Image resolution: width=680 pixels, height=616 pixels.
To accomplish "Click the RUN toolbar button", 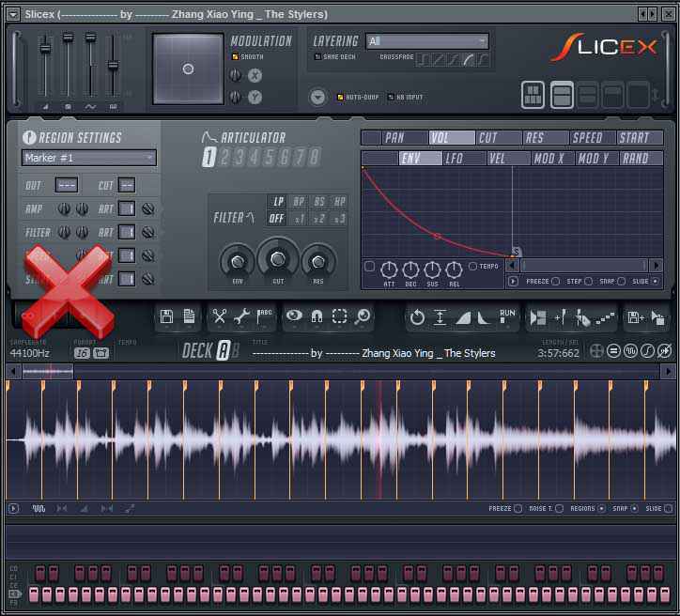I will click(x=507, y=316).
